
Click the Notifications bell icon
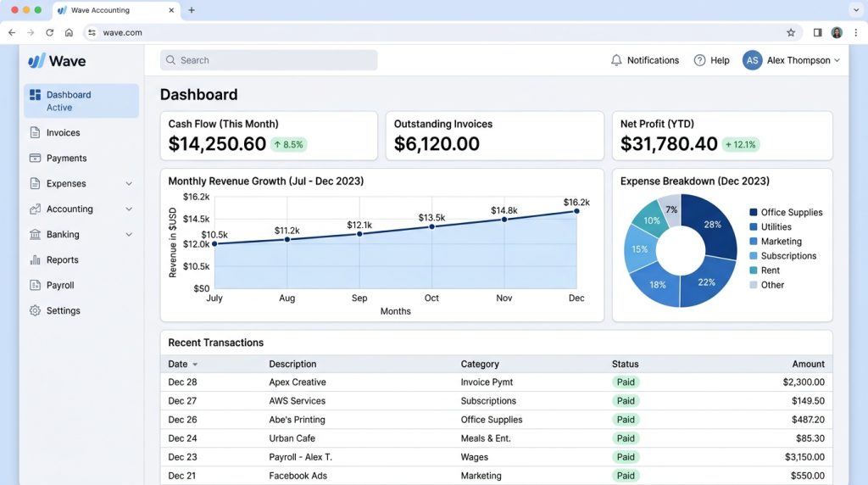616,60
